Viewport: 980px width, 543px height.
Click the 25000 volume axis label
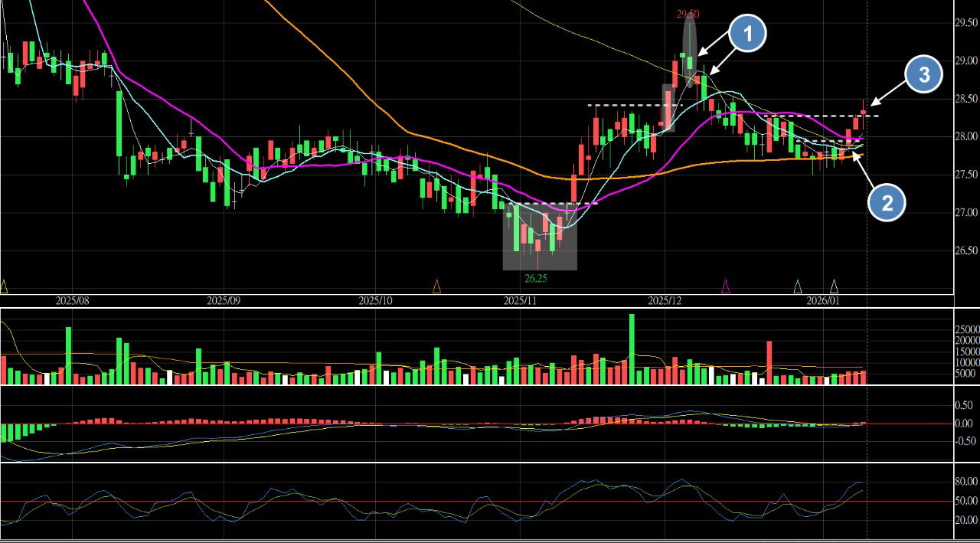(967, 329)
